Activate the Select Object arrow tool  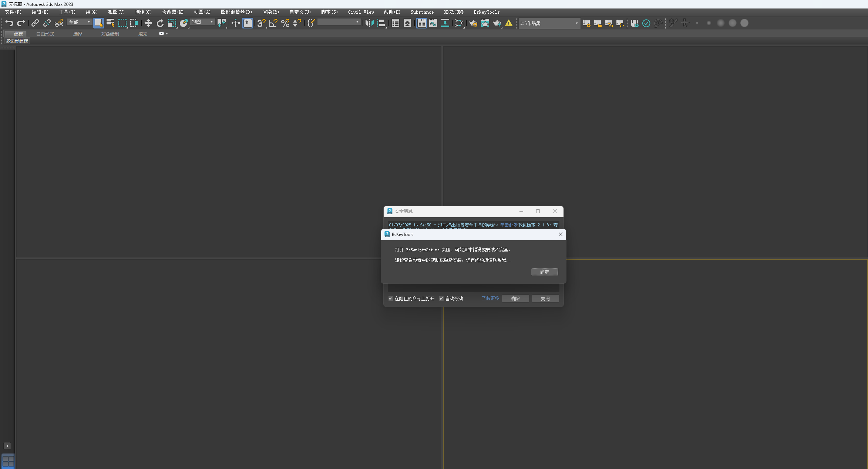[x=98, y=23]
